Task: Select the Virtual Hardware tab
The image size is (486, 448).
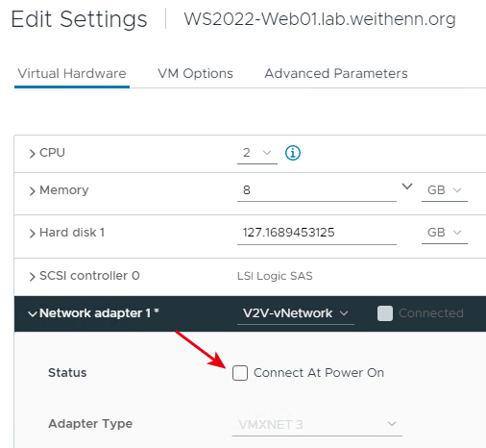Action: coord(72,73)
